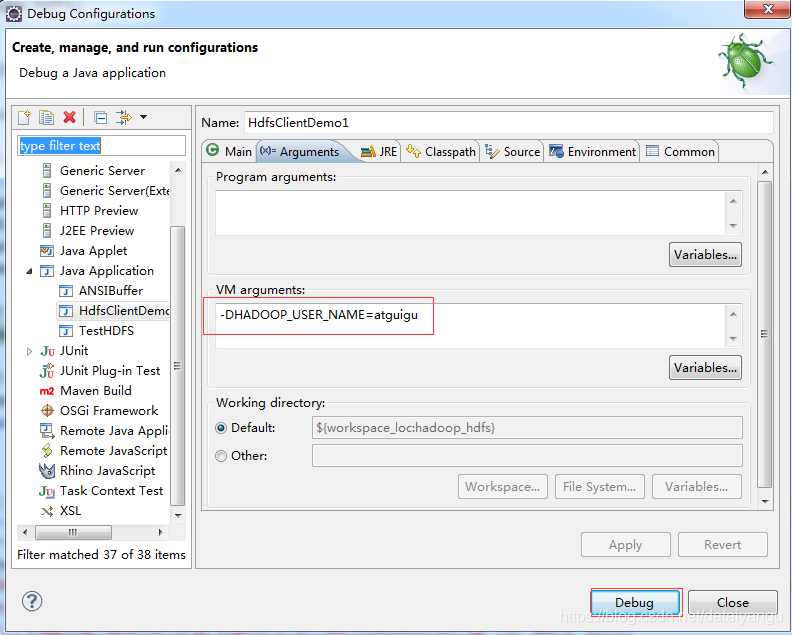
Task: Click the Other working directory field
Action: (x=527, y=456)
